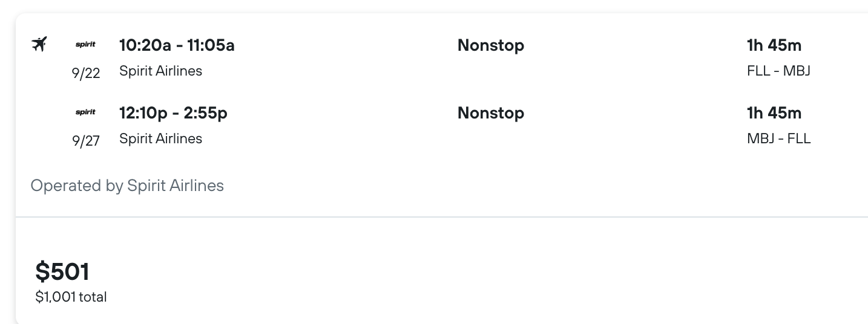The height and width of the screenshot is (324, 868).
Task: Click the outbound Nonstop label
Action: (x=491, y=45)
